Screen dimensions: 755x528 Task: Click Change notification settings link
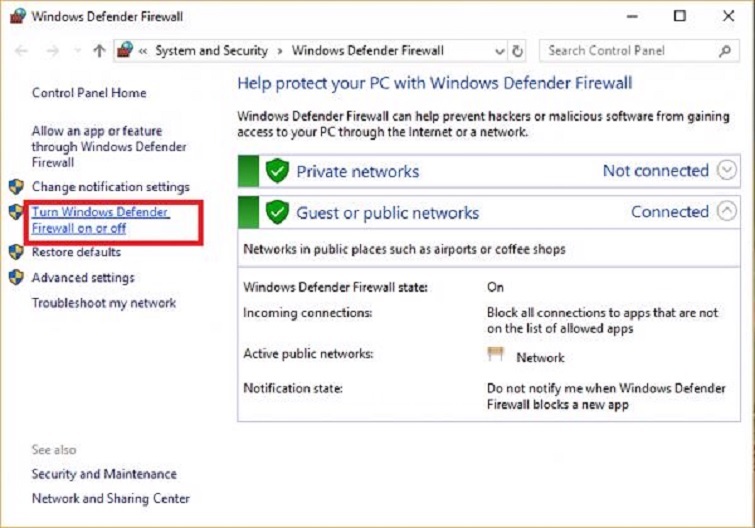[110, 187]
